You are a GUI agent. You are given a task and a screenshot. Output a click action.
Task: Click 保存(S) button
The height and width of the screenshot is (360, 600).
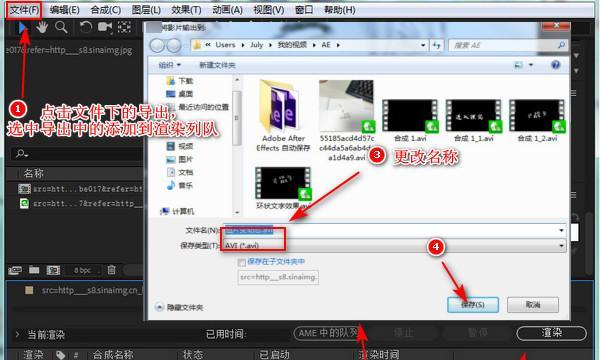pos(473,305)
